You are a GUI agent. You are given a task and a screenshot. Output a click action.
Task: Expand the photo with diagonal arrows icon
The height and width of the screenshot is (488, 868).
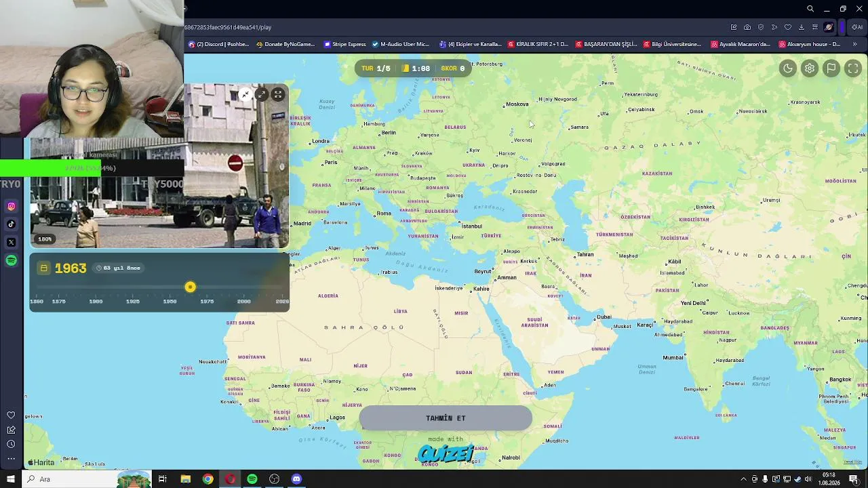261,94
